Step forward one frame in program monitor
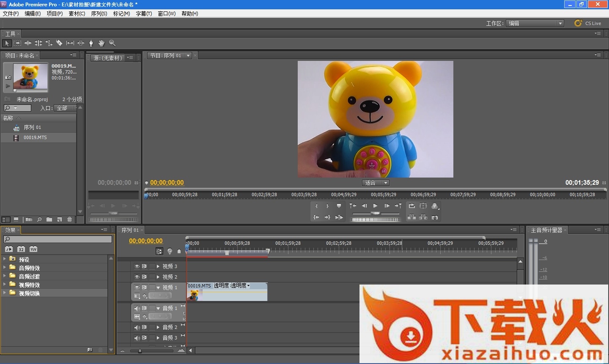The width and height of the screenshot is (609, 364). pyautogui.click(x=387, y=206)
